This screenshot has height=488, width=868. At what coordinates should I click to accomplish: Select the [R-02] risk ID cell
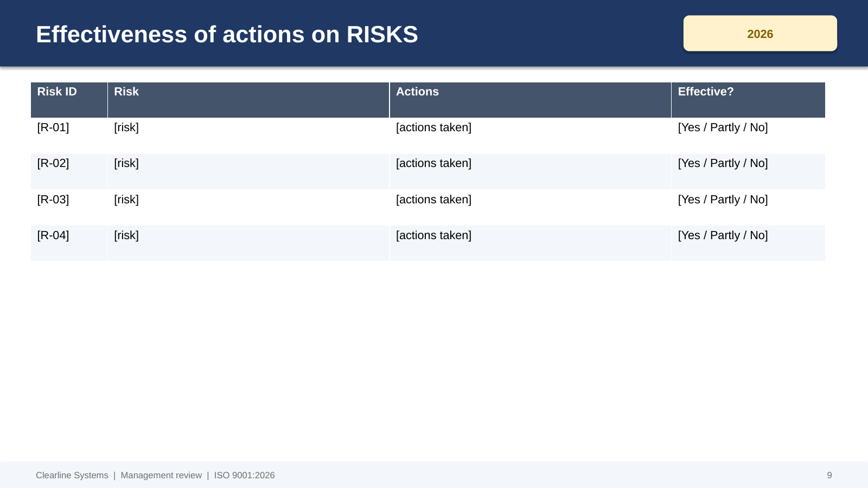pos(69,171)
